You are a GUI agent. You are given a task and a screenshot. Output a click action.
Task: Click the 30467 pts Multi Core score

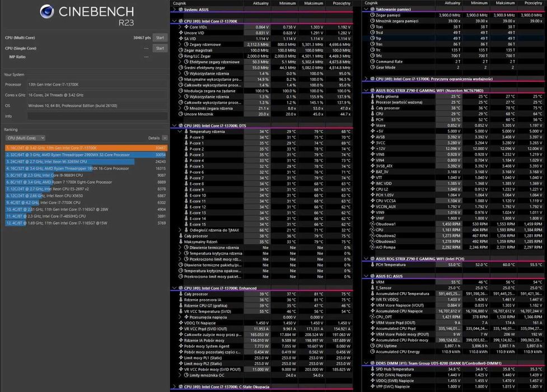click(x=142, y=38)
